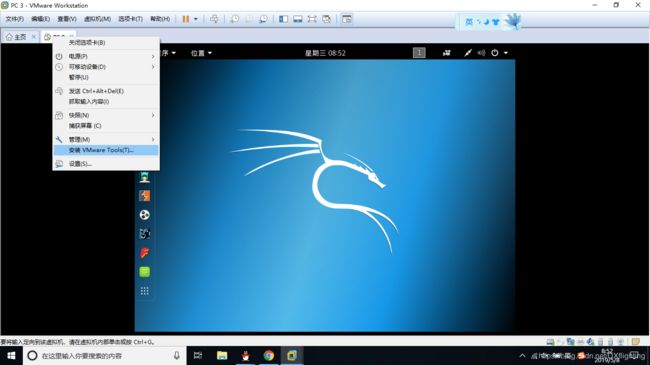
Task: Click the volume speaker icon in Kali top bar
Action: coord(481,53)
